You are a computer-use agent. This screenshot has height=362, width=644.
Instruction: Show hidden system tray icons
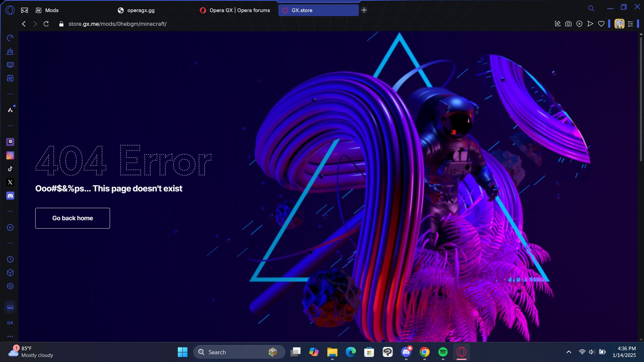click(x=569, y=352)
